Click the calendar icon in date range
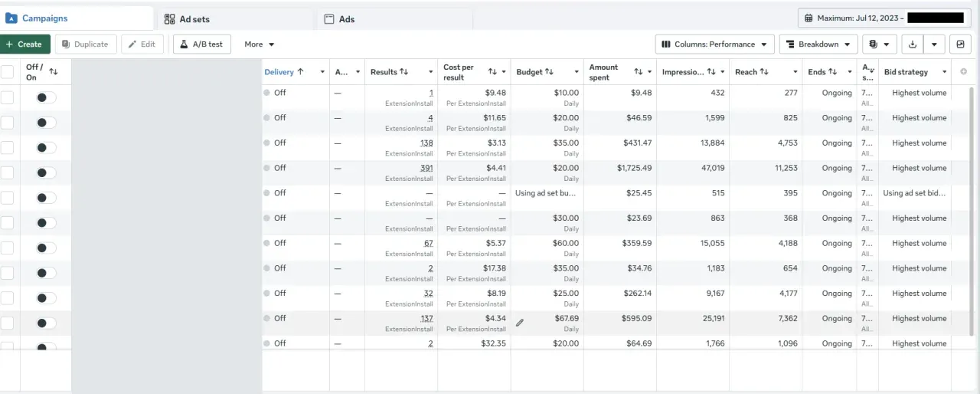980x394 pixels. [x=808, y=18]
